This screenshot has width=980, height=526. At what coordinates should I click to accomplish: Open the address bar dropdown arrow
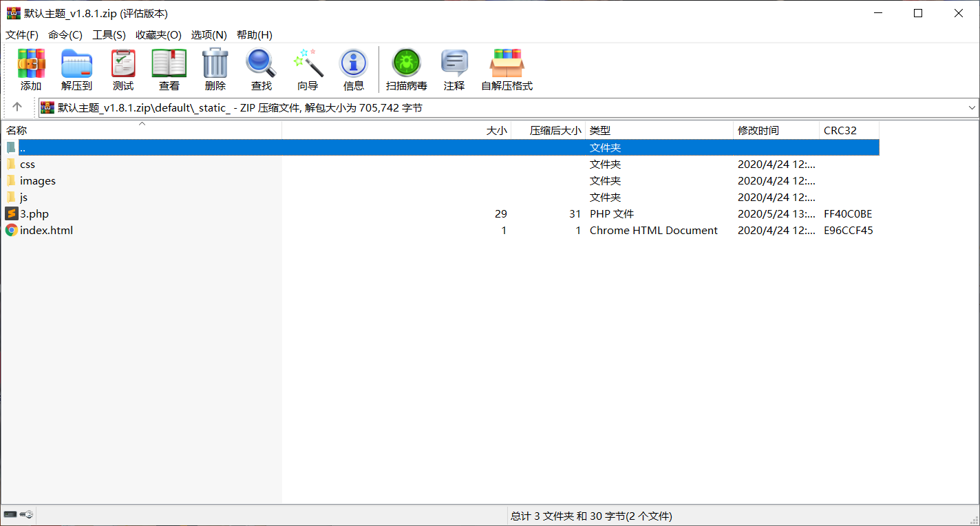pos(970,107)
